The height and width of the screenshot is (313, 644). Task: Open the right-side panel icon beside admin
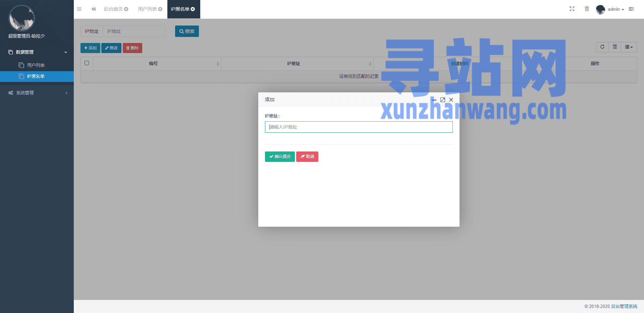coord(631,9)
